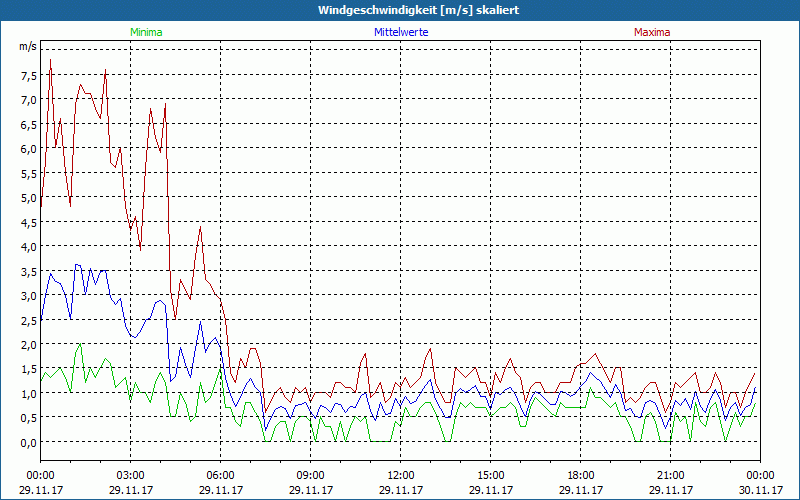Click the 7,5 y-axis value
The height and width of the screenshot is (500, 800).
29,76
